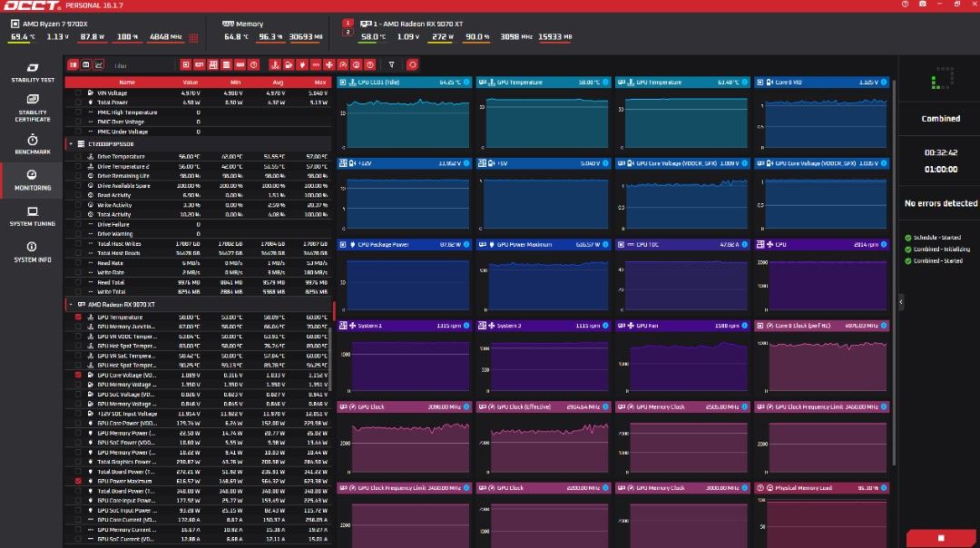The height and width of the screenshot is (548, 980).
Task: Toggle the gauge clock sensor type filter
Action: 342,65
